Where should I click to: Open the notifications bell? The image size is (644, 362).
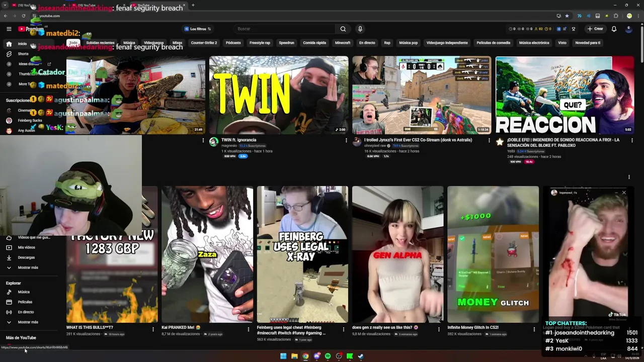pyautogui.click(x=614, y=29)
